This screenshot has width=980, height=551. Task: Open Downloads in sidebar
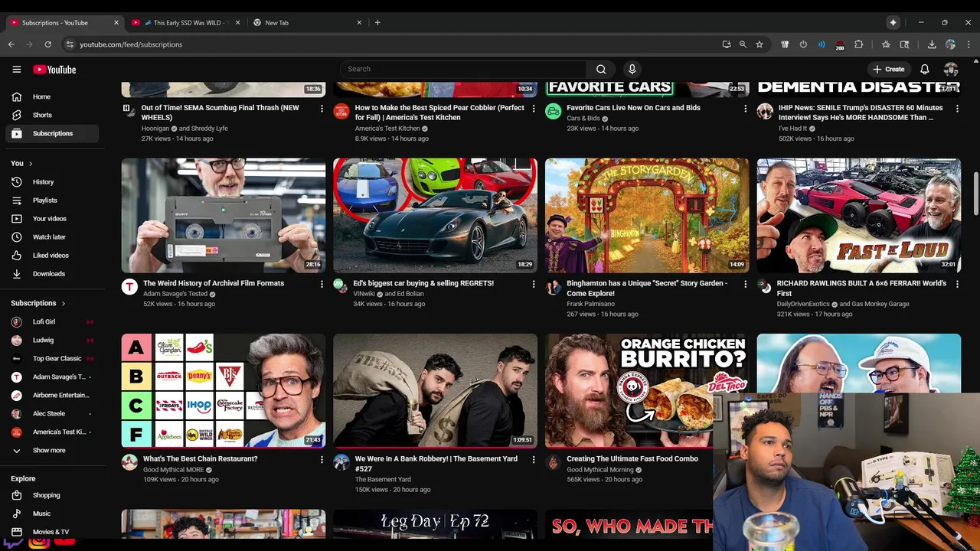click(x=52, y=274)
